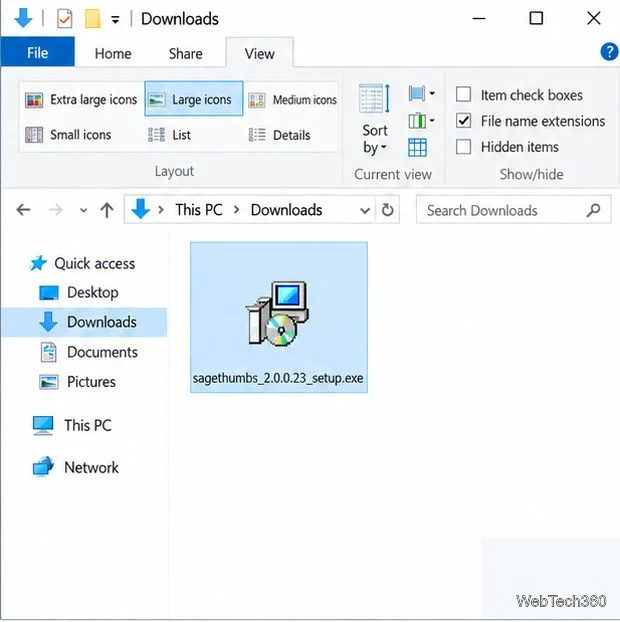Viewport: 620px width, 622px height.
Task: Enable Item check boxes
Action: [463, 95]
